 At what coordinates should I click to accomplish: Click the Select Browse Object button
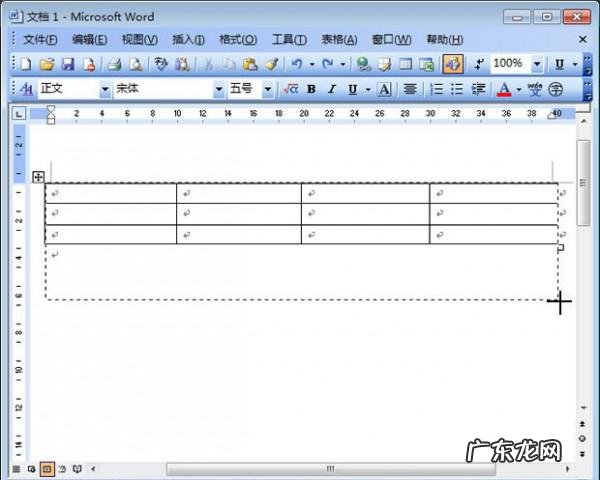[x=582, y=439]
